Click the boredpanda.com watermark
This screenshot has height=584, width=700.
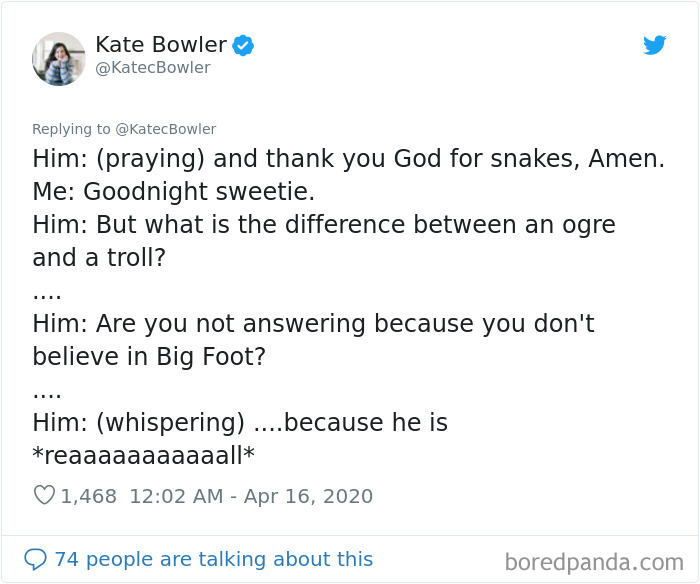tap(593, 561)
